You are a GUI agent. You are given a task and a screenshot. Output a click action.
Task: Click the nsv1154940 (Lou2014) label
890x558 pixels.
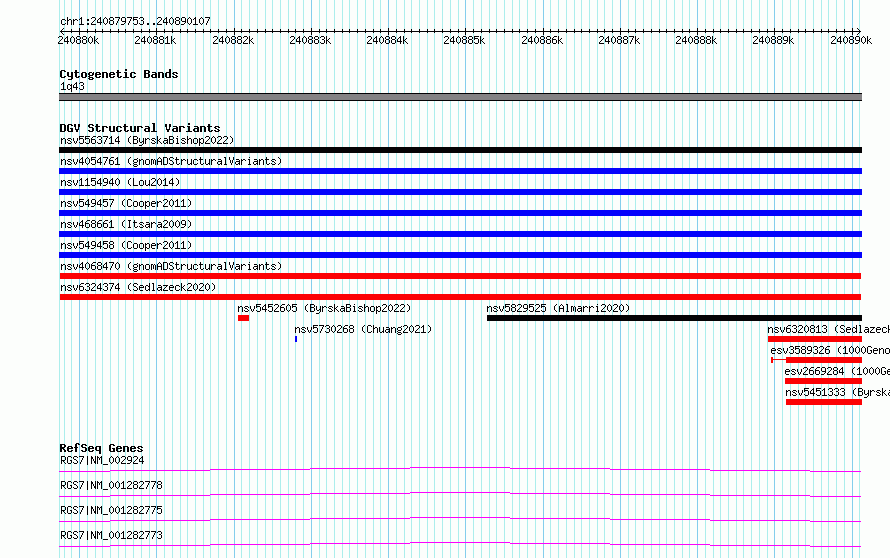120,182
